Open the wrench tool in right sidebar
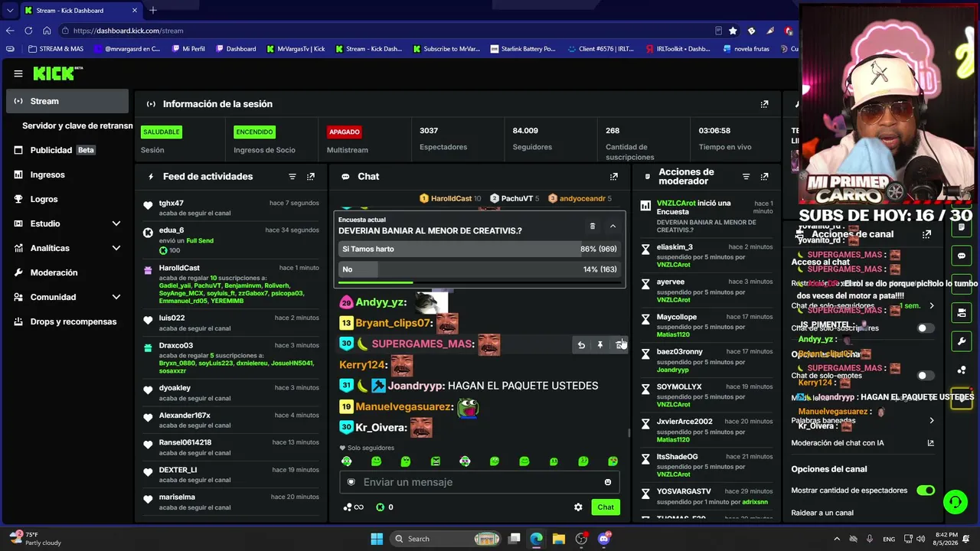Screen dimensions: 980x551 coord(962,341)
